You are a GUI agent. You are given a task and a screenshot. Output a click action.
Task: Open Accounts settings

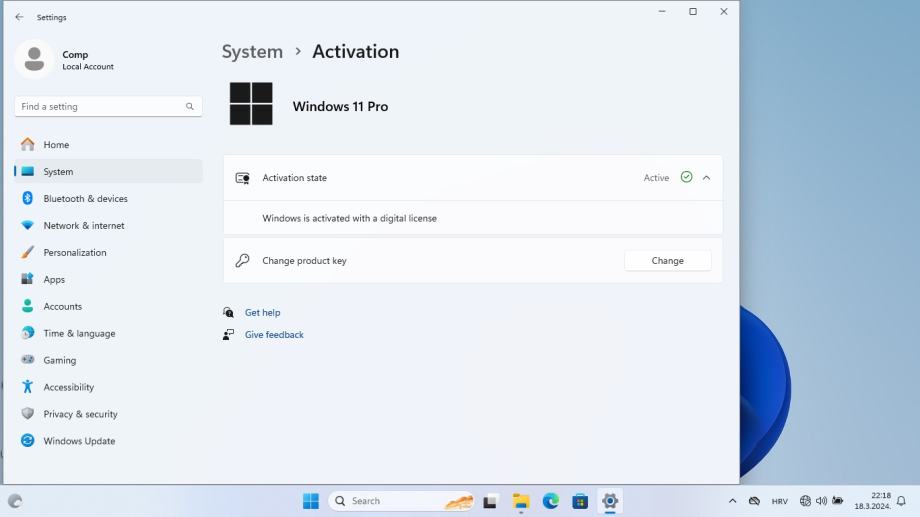[108, 306]
